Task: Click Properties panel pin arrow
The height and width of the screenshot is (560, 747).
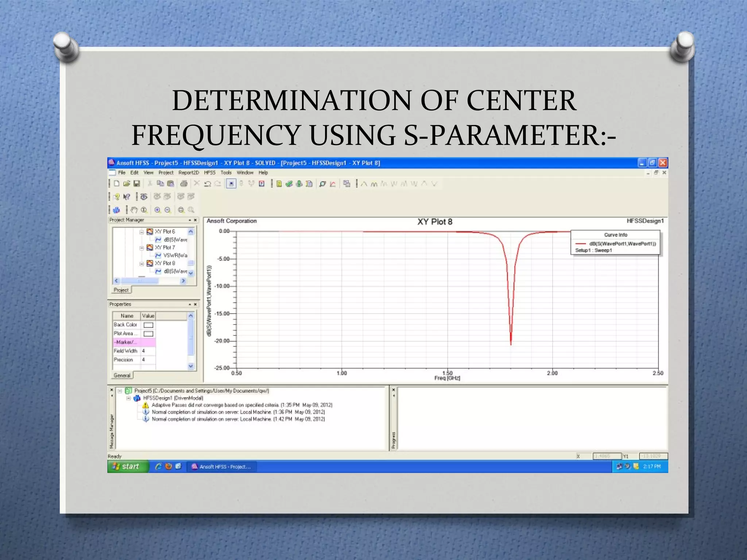Action: (x=190, y=304)
